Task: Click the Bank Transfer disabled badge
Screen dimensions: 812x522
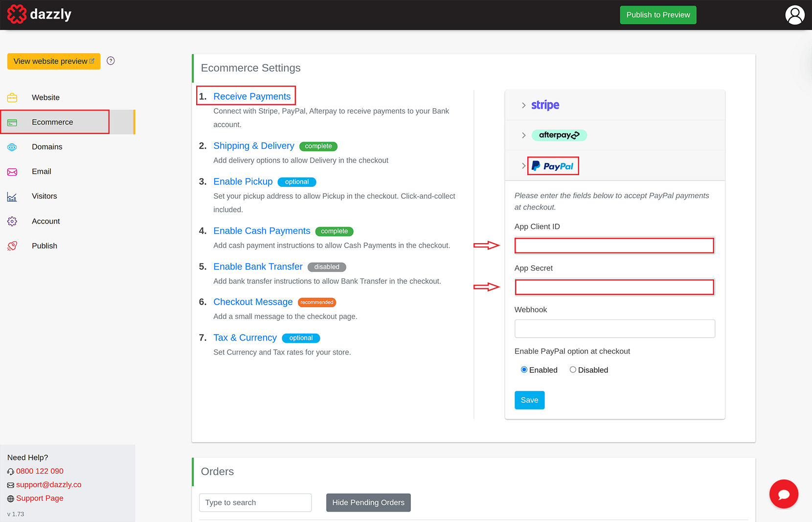Action: (327, 267)
